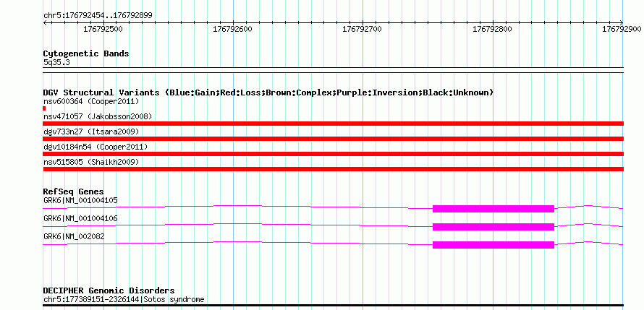
Task: Select the nsv600364 (Cooper2011) variant label
Action: pyautogui.click(x=91, y=101)
